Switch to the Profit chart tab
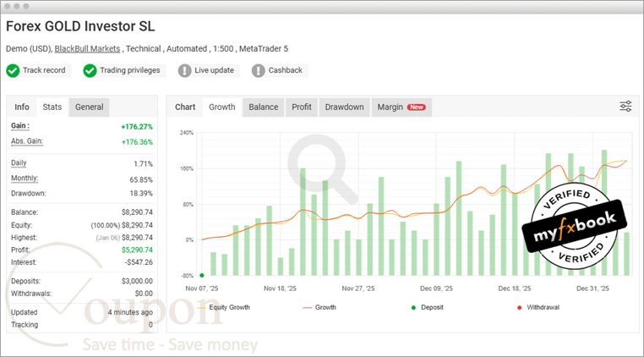644x357 pixels. point(302,107)
